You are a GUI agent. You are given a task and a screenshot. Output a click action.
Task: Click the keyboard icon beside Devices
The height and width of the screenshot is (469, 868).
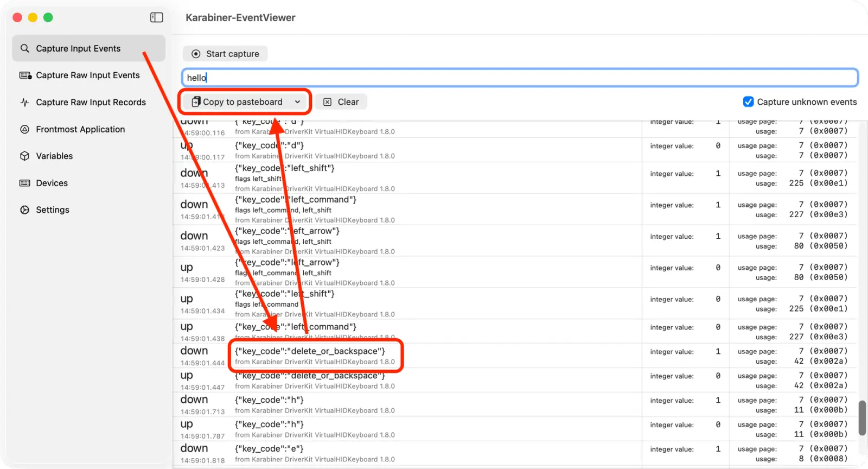24,183
